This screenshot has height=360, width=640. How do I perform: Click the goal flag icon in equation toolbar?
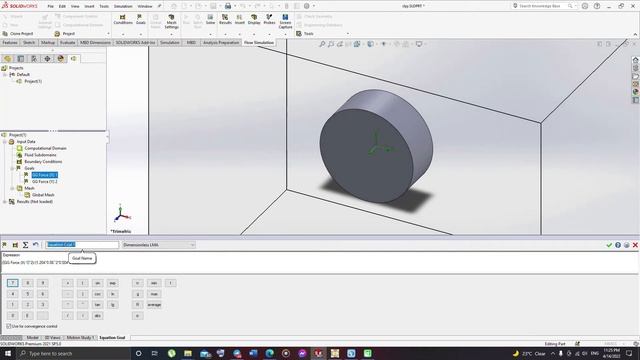pos(4,245)
